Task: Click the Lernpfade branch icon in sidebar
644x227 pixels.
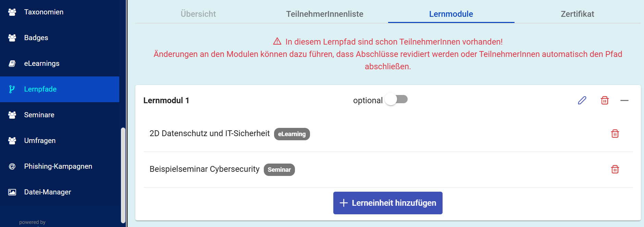Action: 12,89
